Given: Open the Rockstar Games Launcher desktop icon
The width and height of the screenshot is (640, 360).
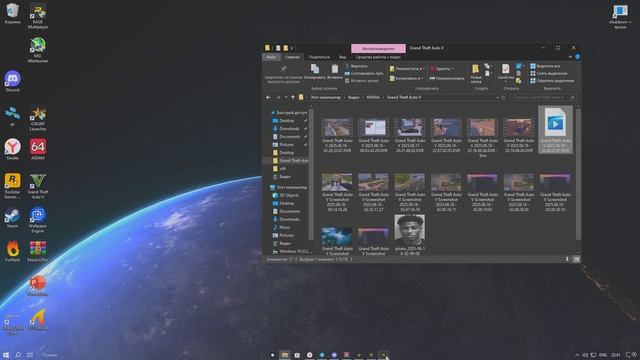Looking at the screenshot, I should click(x=13, y=186).
